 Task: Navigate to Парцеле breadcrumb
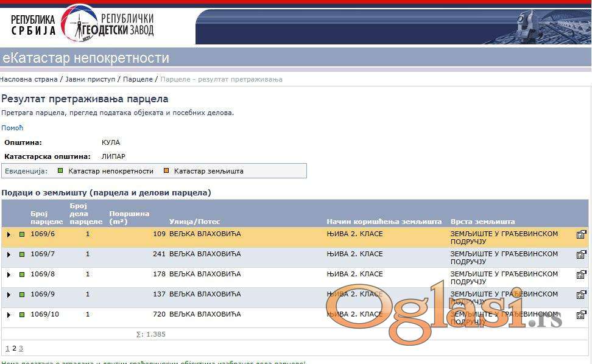(x=138, y=79)
